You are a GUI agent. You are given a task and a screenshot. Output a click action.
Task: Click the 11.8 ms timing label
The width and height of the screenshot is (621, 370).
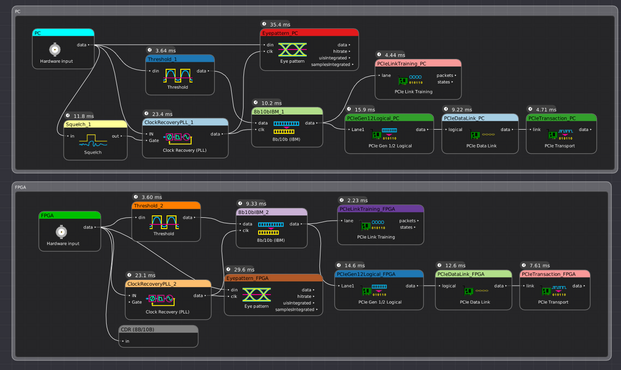[83, 116]
